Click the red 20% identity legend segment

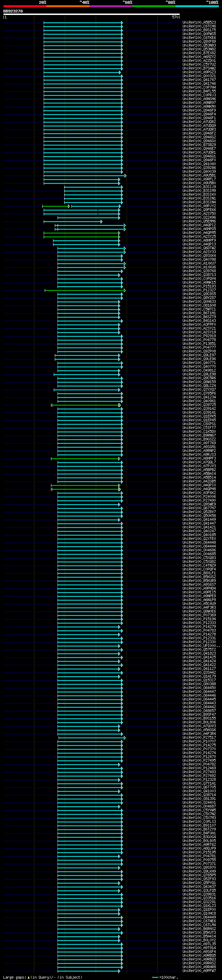click(25, 7)
